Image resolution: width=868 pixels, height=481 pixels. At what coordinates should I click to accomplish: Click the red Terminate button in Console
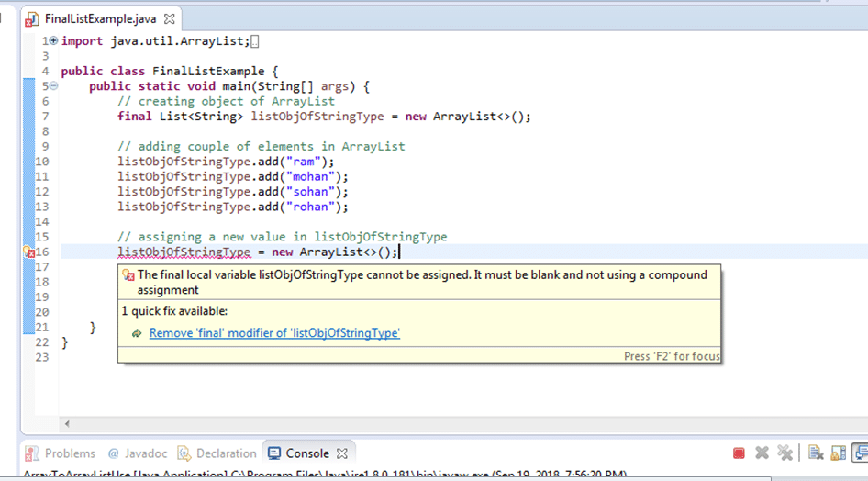[x=740, y=453]
